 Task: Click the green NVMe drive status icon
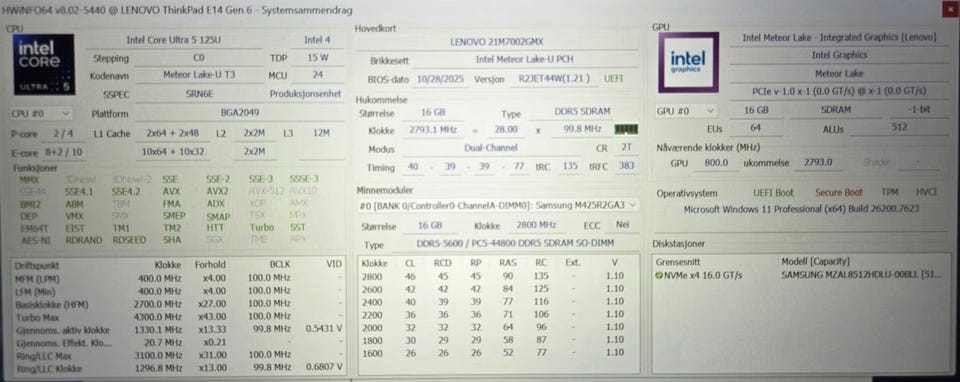[659, 275]
